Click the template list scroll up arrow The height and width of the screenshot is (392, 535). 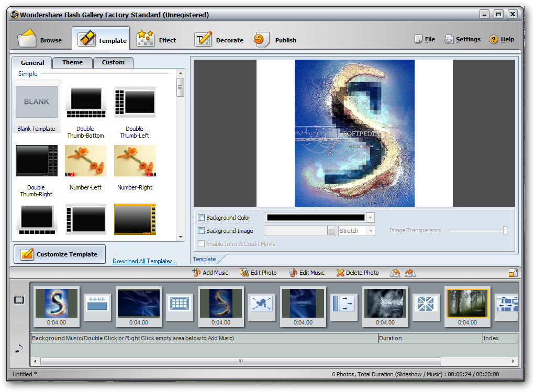(181, 73)
